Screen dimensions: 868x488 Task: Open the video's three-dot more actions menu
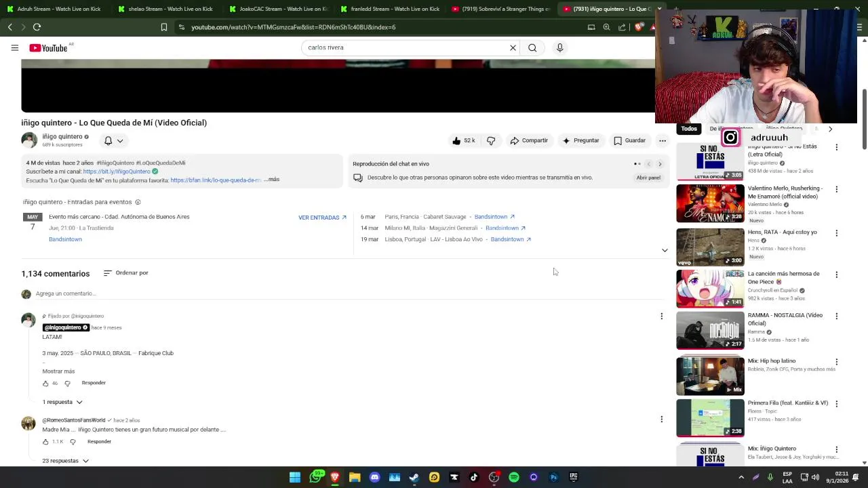coord(663,140)
